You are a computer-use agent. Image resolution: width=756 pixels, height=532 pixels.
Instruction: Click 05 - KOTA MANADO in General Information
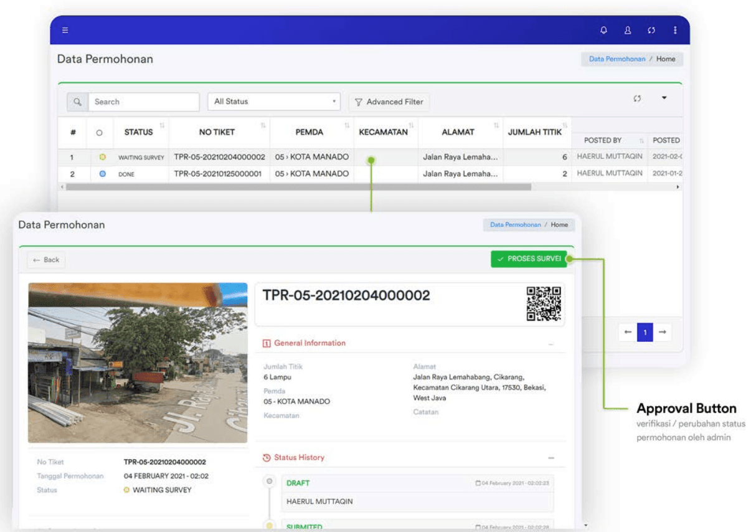click(296, 402)
